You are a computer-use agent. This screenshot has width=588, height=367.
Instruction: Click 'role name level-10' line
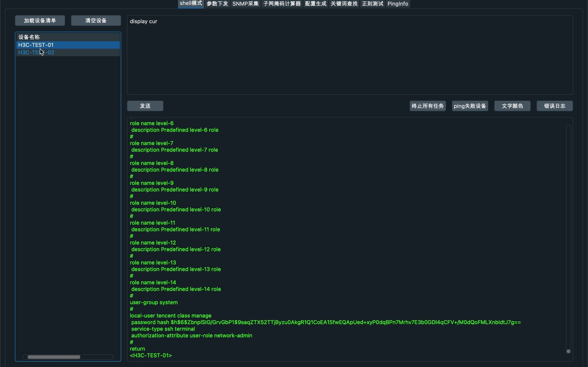pos(153,203)
